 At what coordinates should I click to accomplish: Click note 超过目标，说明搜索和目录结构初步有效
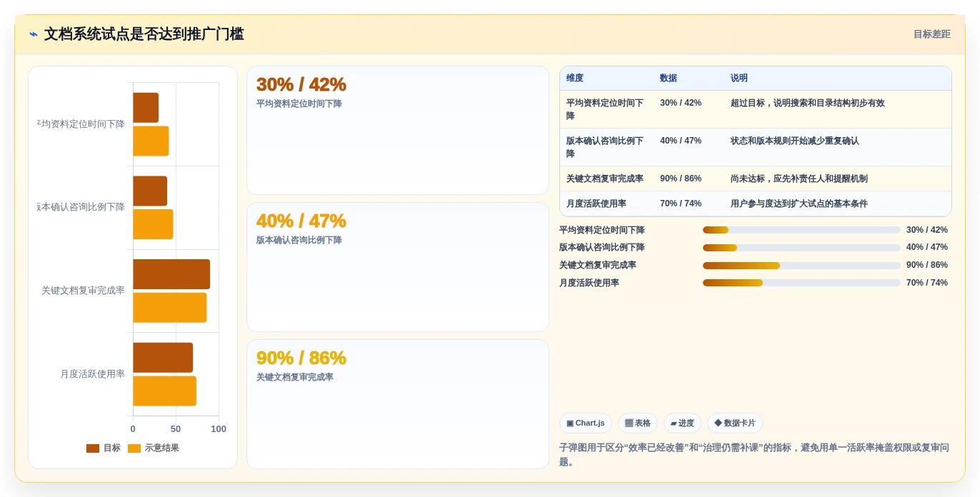click(x=808, y=103)
